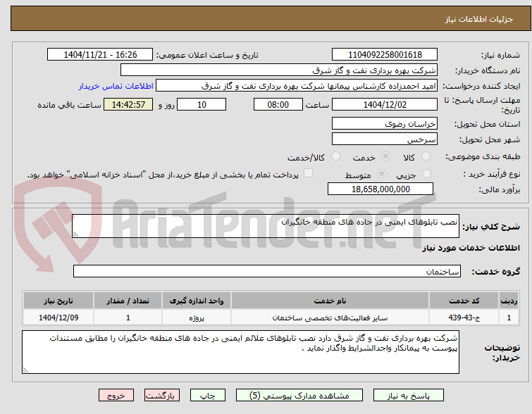Click the تاریخ نیاز column header
The height and width of the screenshot is (414, 532).
[58, 301]
